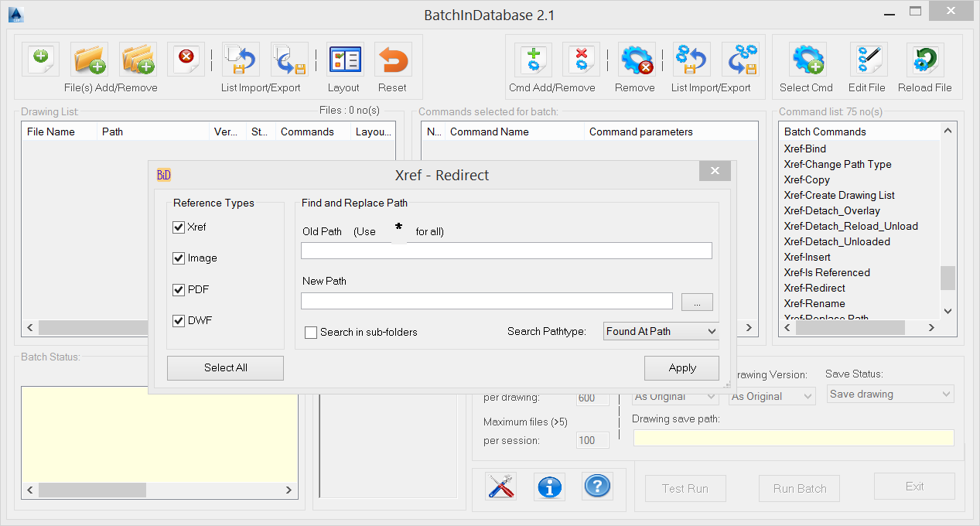Click the Select All button
The image size is (980, 526).
[x=225, y=367]
